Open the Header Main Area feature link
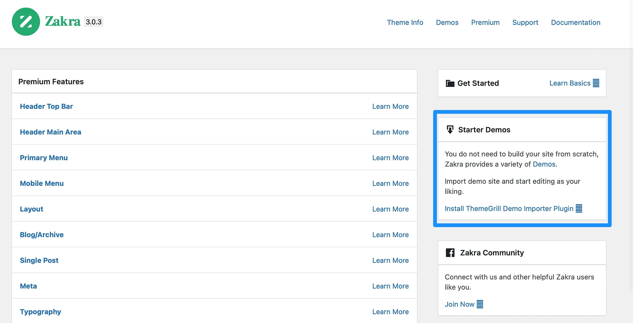The width and height of the screenshot is (644, 323). pos(51,132)
